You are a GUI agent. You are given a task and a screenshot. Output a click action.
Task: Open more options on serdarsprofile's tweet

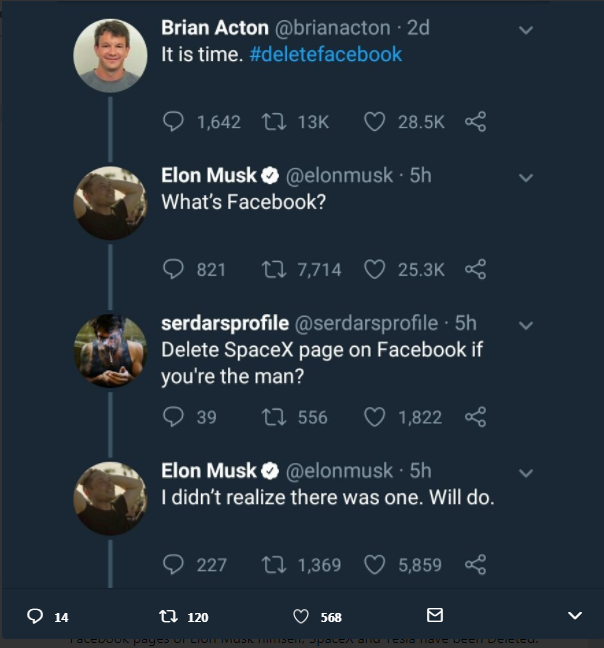tap(526, 325)
